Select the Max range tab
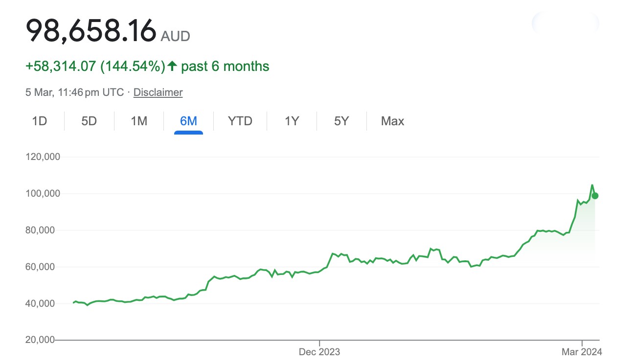The height and width of the screenshot is (364, 635). click(x=392, y=121)
